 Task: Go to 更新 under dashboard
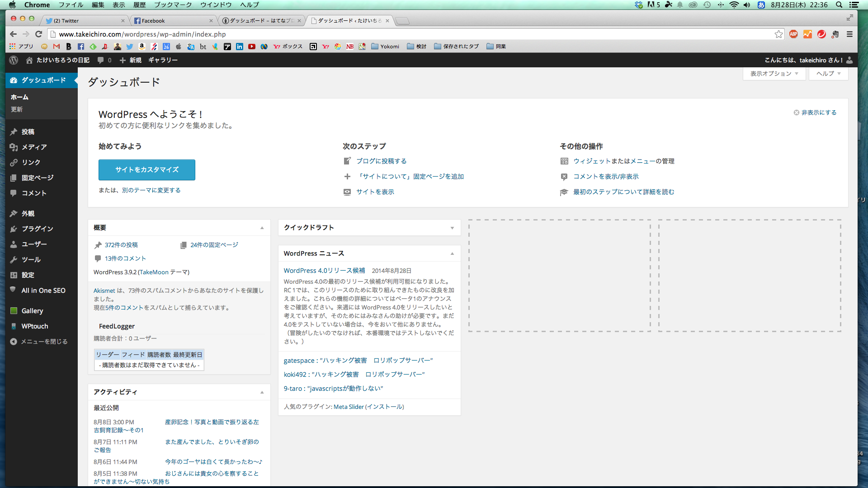point(17,109)
